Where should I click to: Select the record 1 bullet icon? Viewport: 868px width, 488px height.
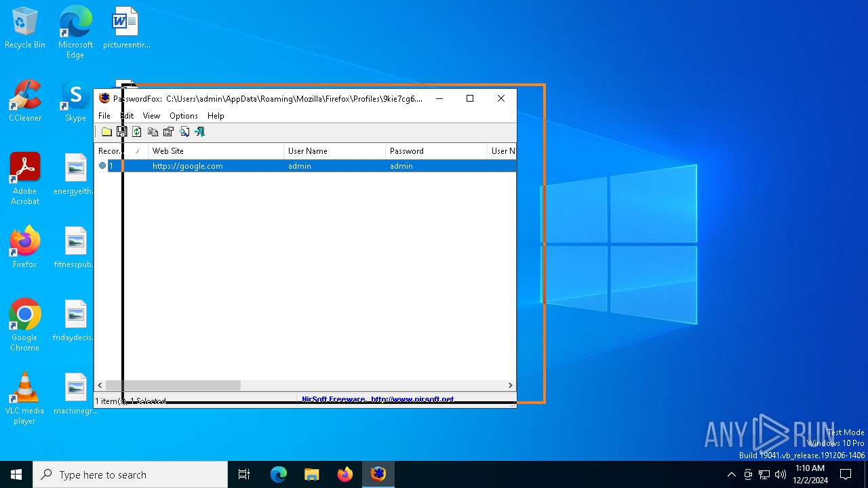pos(102,165)
